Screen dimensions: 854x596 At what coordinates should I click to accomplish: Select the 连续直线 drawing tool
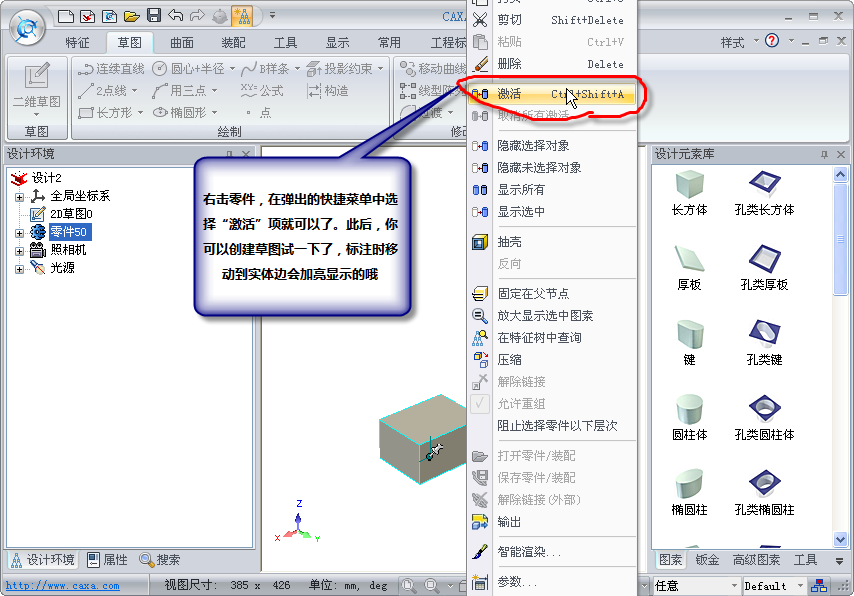click(x=111, y=69)
